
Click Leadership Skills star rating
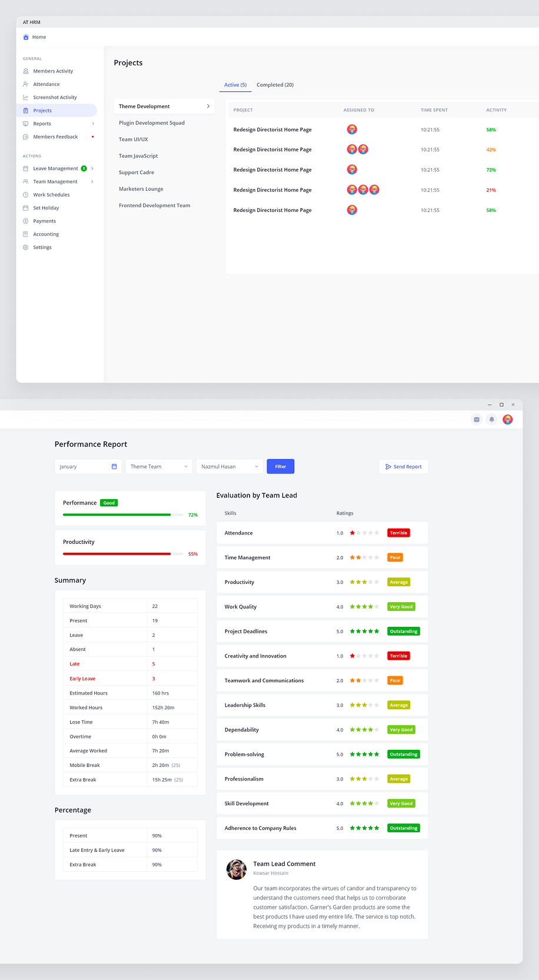point(364,705)
